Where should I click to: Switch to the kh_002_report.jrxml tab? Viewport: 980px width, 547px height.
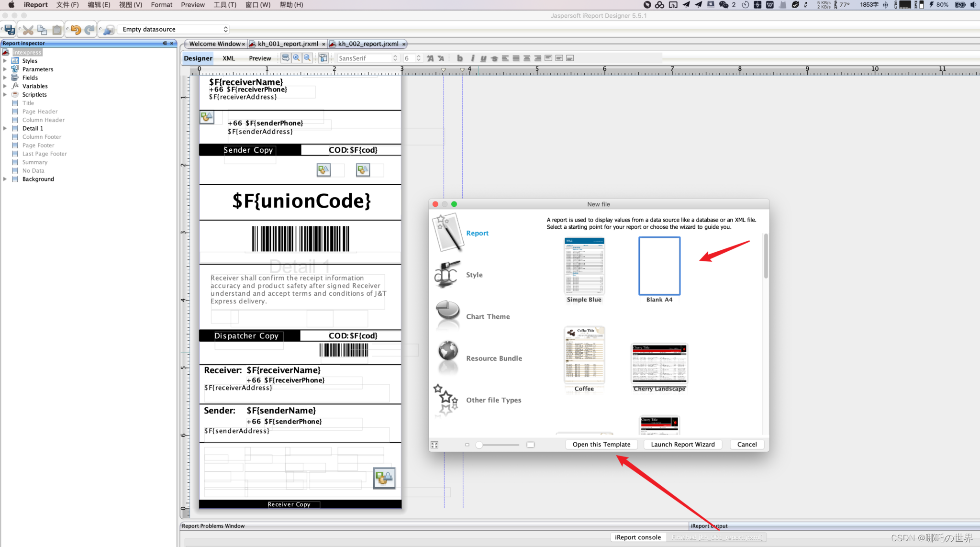coord(367,44)
